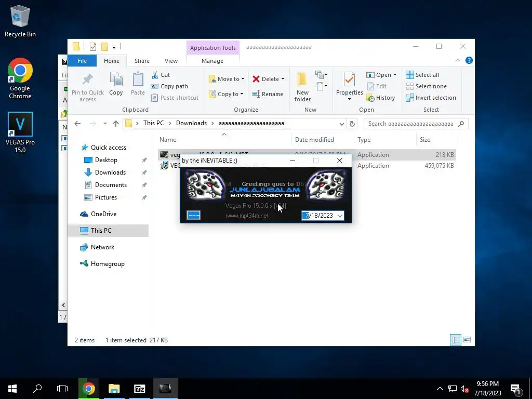532x399 pixels.
Task: Open Move to dropdown
Action: pos(227,79)
